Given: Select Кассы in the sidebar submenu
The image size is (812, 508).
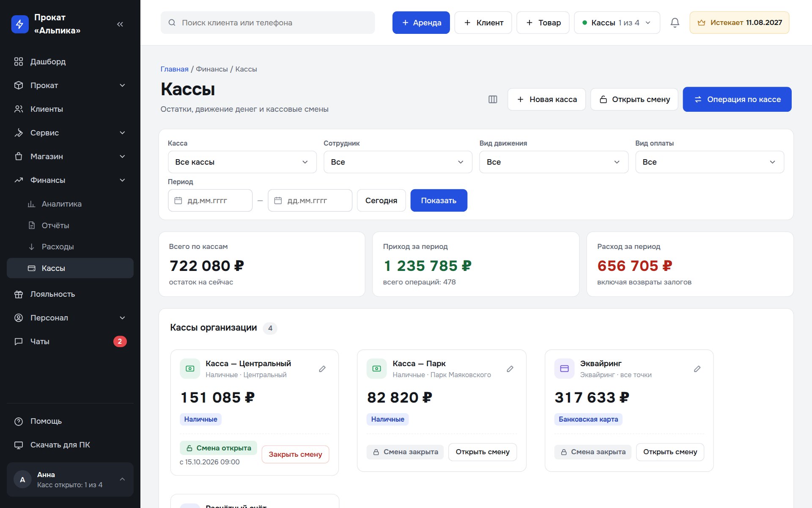Looking at the screenshot, I should [x=70, y=268].
